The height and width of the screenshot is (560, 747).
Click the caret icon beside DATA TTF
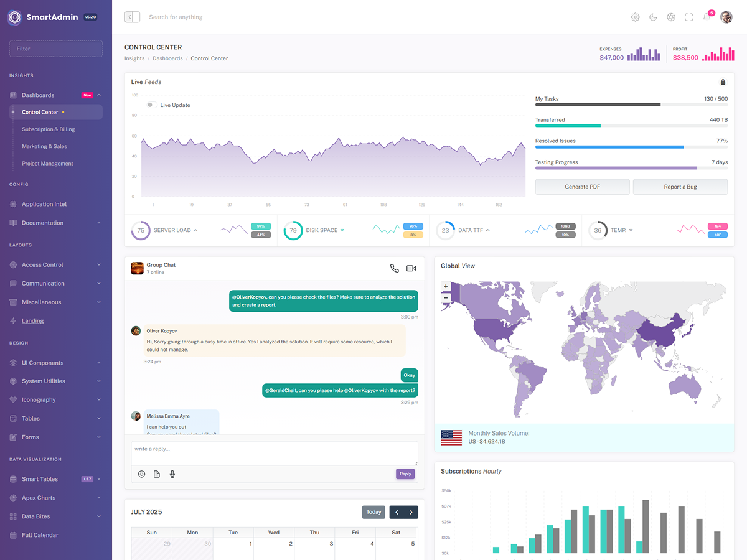click(488, 230)
